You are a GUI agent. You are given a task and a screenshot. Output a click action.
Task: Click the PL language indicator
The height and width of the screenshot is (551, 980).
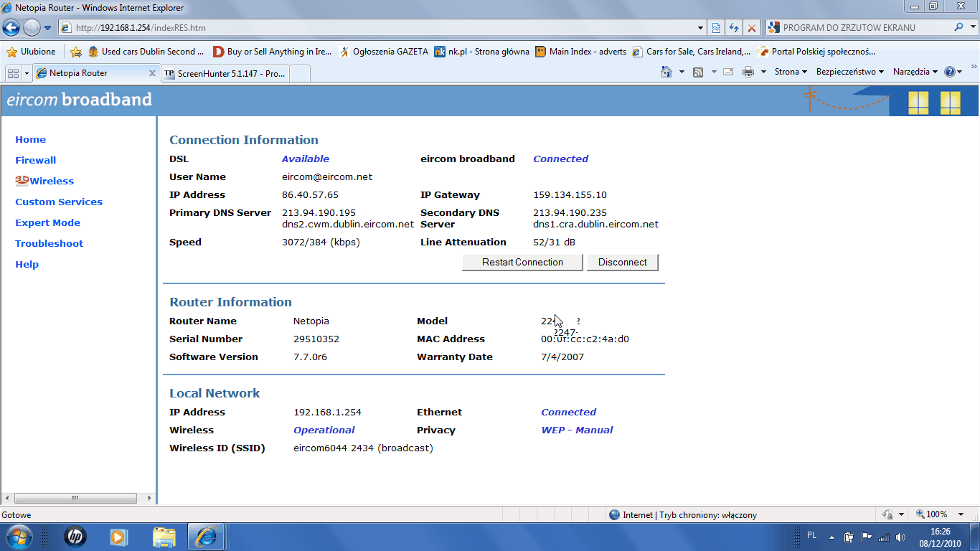(x=811, y=535)
